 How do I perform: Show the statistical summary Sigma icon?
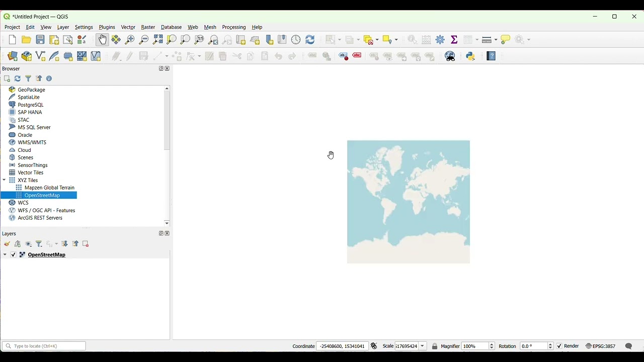point(454,40)
